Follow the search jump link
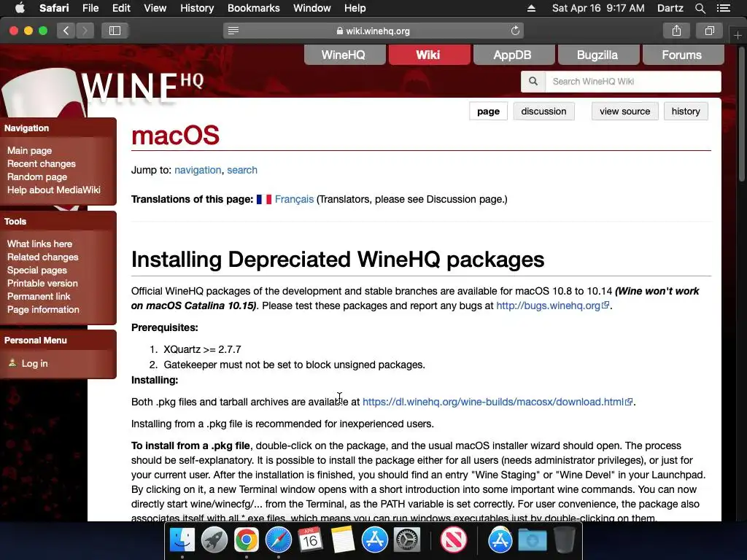This screenshot has height=560, width=747. (242, 170)
